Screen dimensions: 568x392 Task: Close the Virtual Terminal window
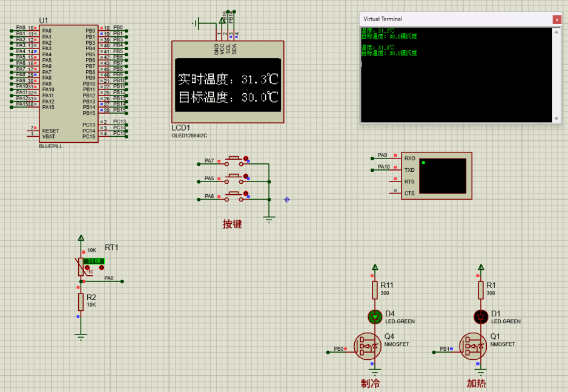click(556, 19)
